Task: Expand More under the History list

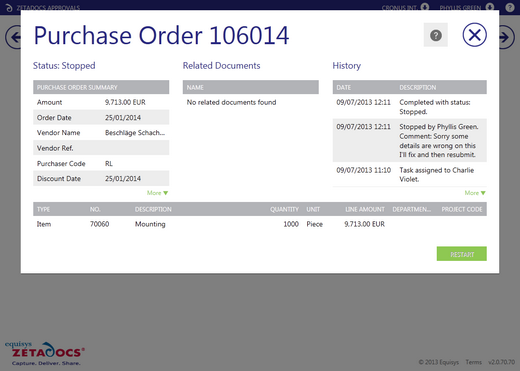Action: click(475, 193)
